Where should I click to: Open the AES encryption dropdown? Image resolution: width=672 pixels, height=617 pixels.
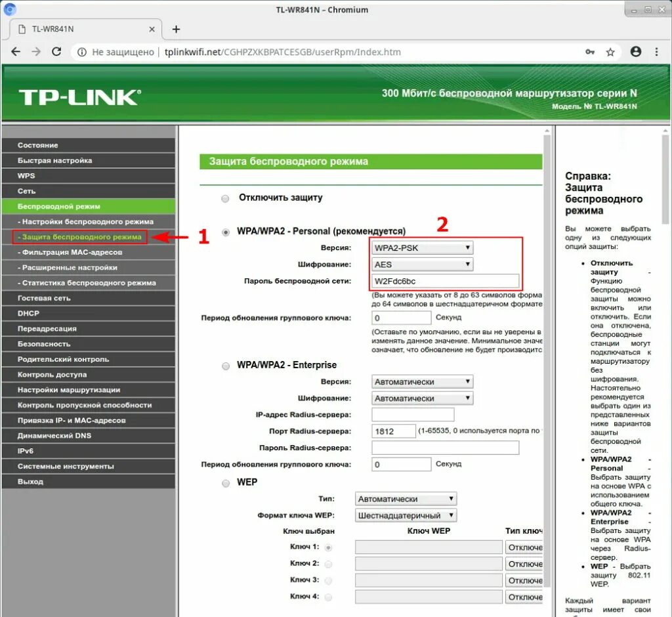click(x=422, y=265)
